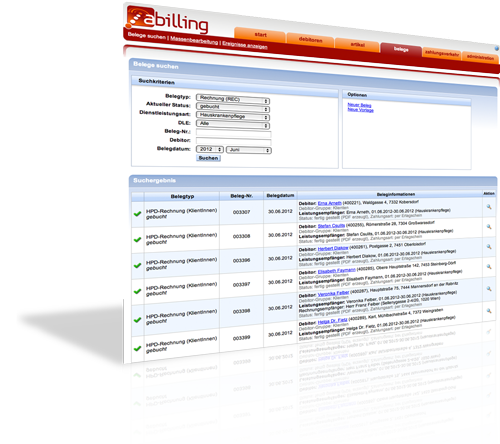Click green checkmark of Beleg 003307 row

[137, 214]
